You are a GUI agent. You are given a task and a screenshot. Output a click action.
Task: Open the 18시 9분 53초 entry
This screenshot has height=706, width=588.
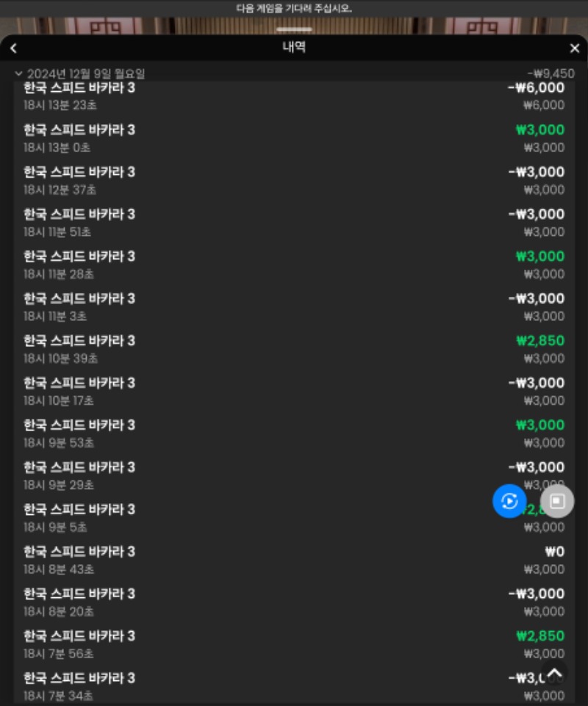point(294,433)
